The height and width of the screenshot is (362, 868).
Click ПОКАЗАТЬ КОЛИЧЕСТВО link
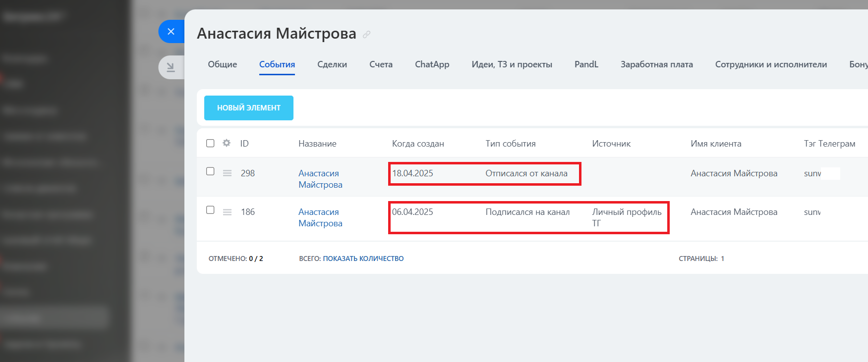click(363, 259)
